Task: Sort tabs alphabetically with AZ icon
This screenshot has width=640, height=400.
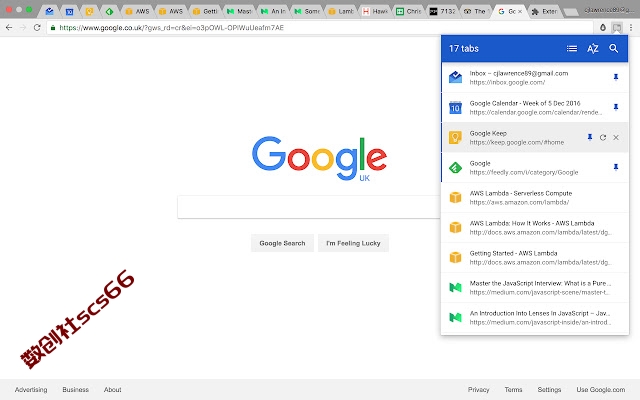Action: tap(593, 49)
